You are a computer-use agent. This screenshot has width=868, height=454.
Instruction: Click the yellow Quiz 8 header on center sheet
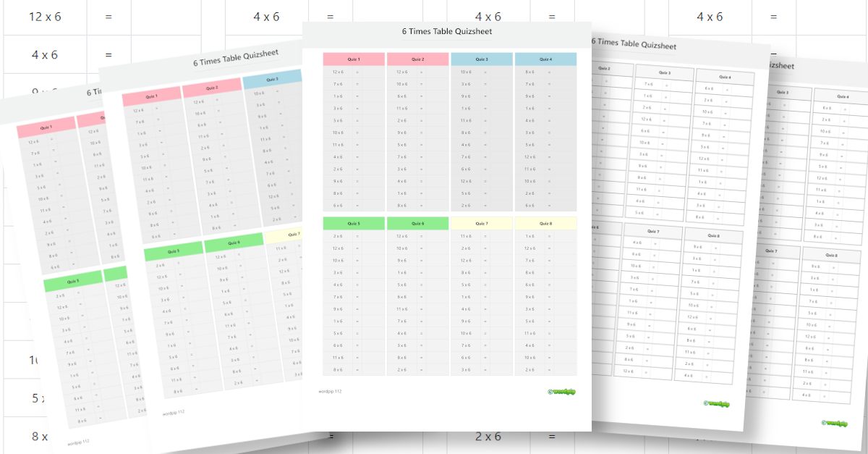click(x=545, y=224)
